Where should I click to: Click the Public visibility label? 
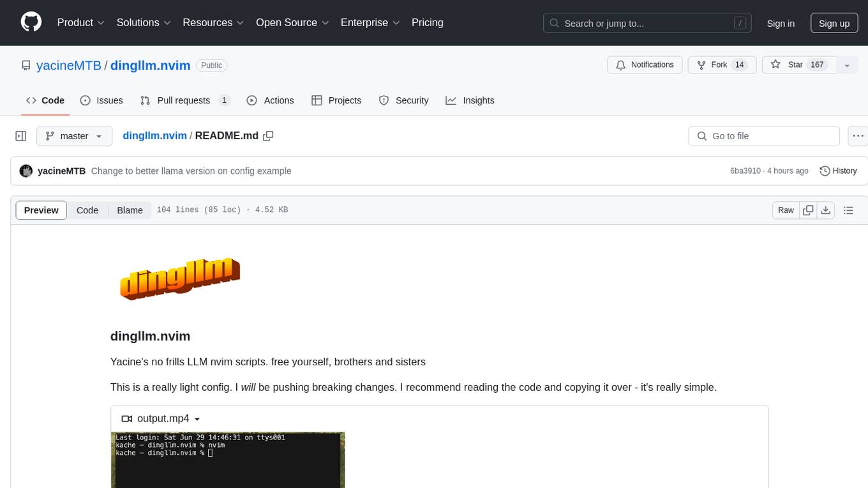click(212, 65)
